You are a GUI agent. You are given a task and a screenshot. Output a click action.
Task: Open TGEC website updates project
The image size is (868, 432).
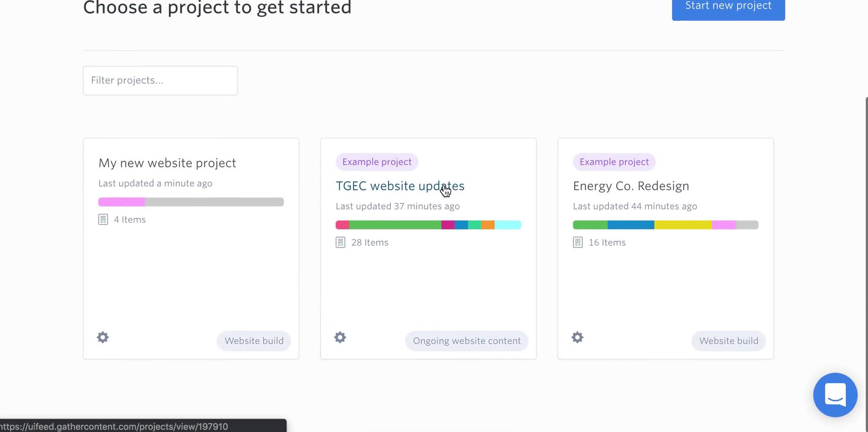pos(400,186)
